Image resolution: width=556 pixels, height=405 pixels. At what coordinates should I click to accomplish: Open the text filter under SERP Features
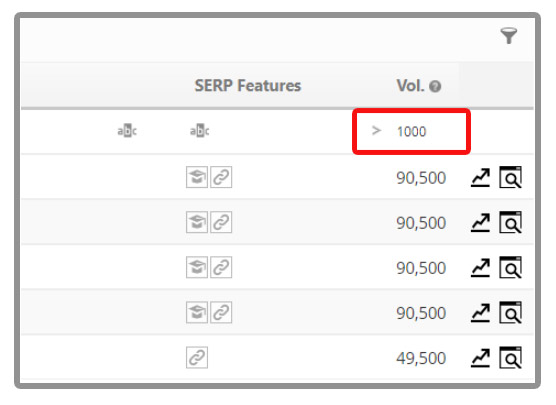[x=200, y=131]
